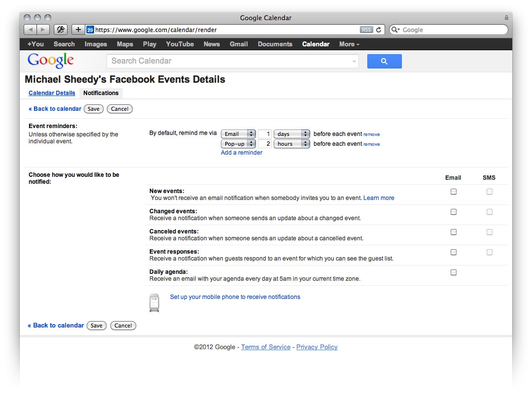Open Learn more about new events

coord(379,198)
